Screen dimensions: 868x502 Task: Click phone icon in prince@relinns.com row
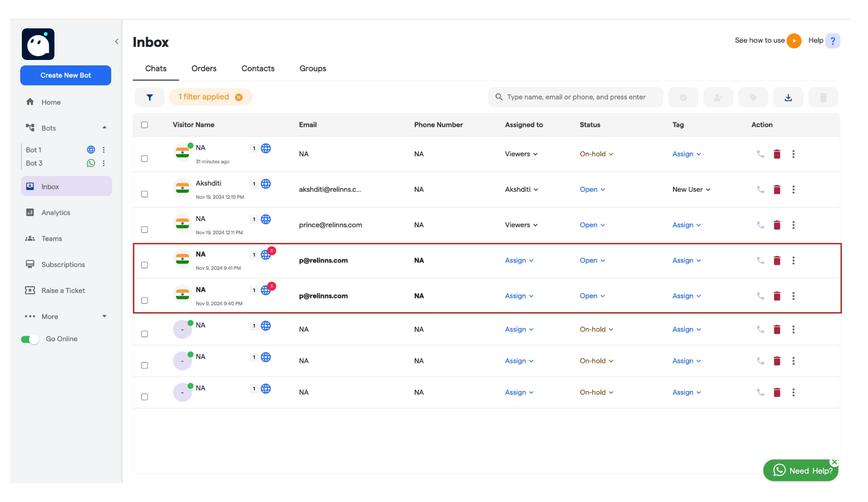[760, 225]
